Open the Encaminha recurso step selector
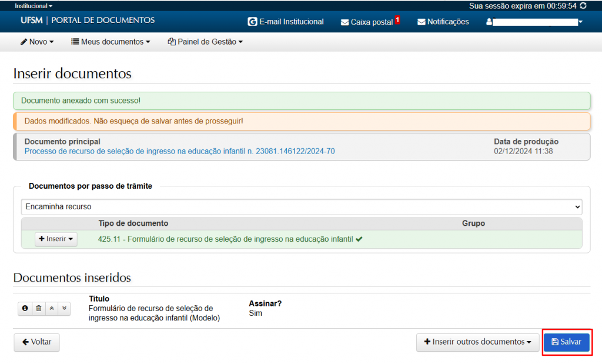The height and width of the screenshot is (364, 602). (301, 207)
